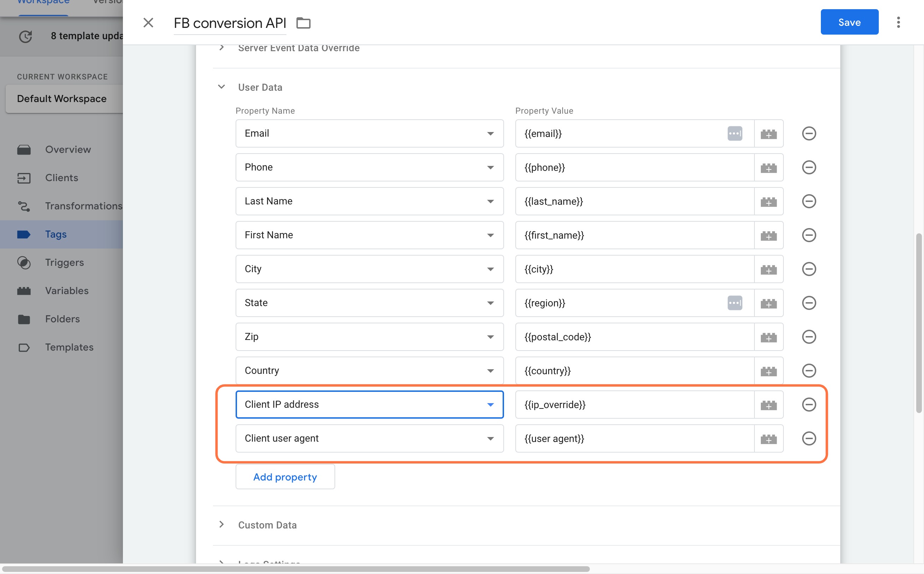Add a new user data property
Image resolution: width=924 pixels, height=574 pixels.
click(x=285, y=477)
